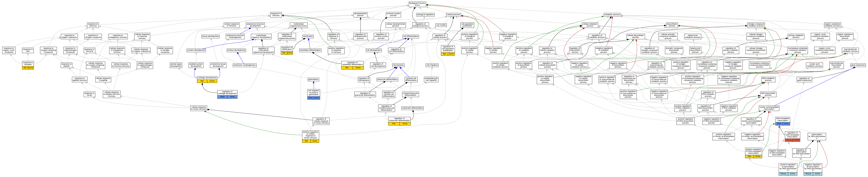
Task: Click 'regulation of gene expression' node
Action: pos(804,79)
